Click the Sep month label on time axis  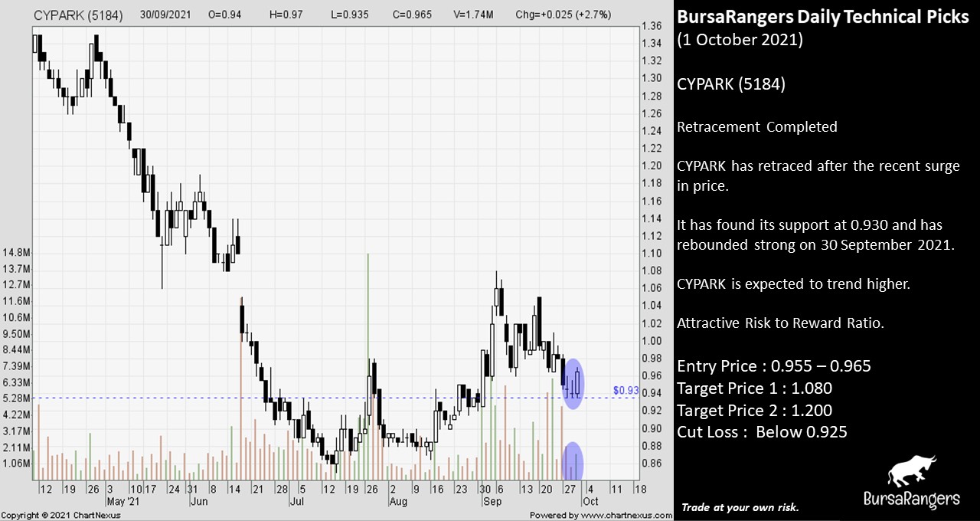[492, 501]
